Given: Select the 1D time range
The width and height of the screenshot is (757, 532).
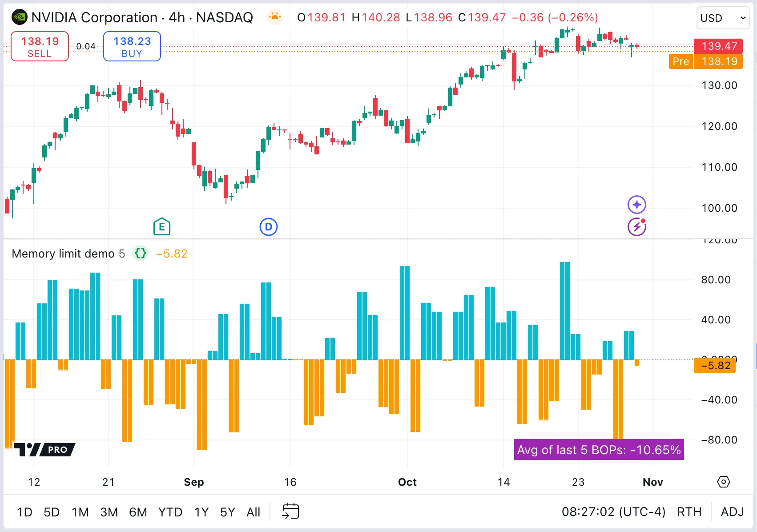Looking at the screenshot, I should tap(24, 512).
